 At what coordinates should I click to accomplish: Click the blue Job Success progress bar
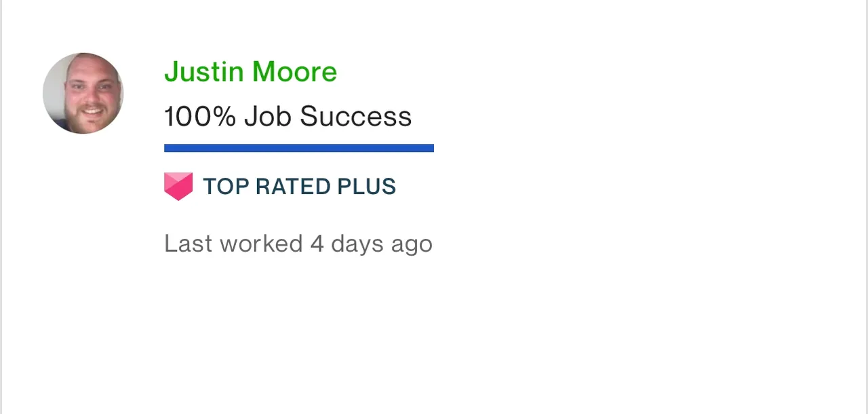pyautogui.click(x=298, y=148)
